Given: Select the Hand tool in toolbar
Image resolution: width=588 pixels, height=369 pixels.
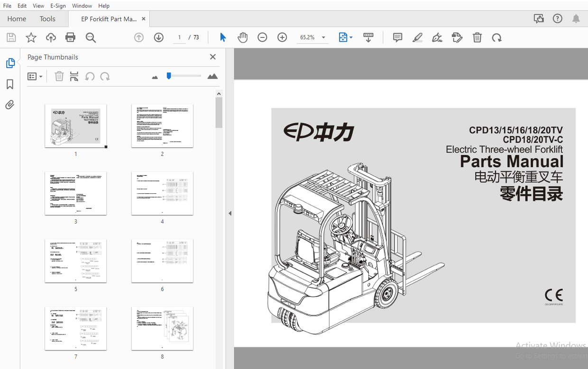Looking at the screenshot, I should pos(242,37).
